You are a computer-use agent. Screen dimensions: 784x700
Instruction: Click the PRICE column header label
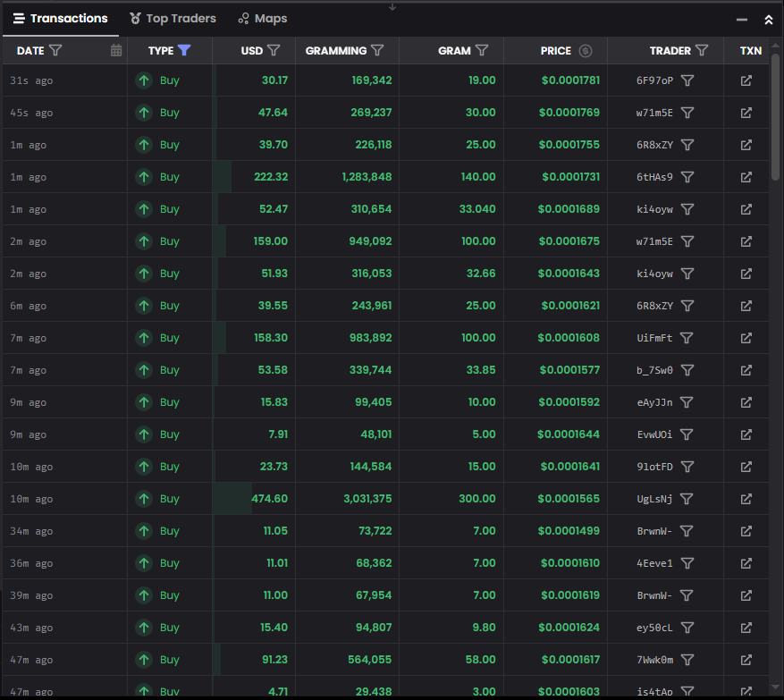pos(555,50)
